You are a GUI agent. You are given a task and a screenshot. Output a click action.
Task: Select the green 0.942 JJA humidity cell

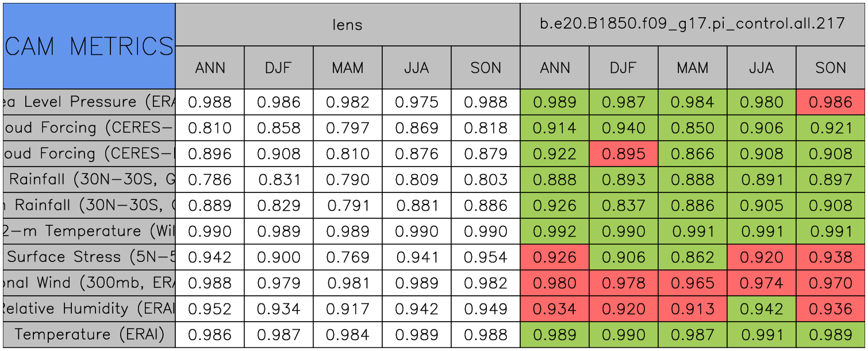tap(761, 308)
